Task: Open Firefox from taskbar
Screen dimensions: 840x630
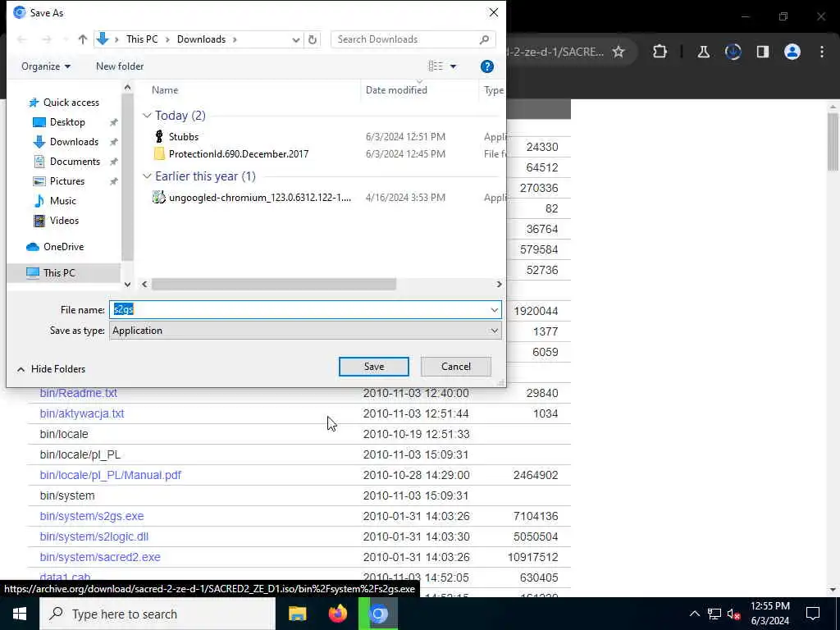Action: pos(337,614)
